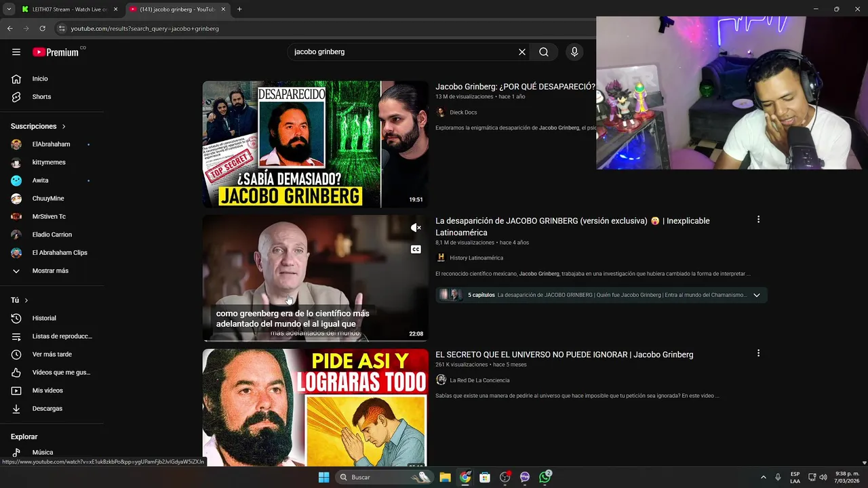868x488 pixels.
Task: Open History Latinoamérica channel name
Action: [476, 258]
